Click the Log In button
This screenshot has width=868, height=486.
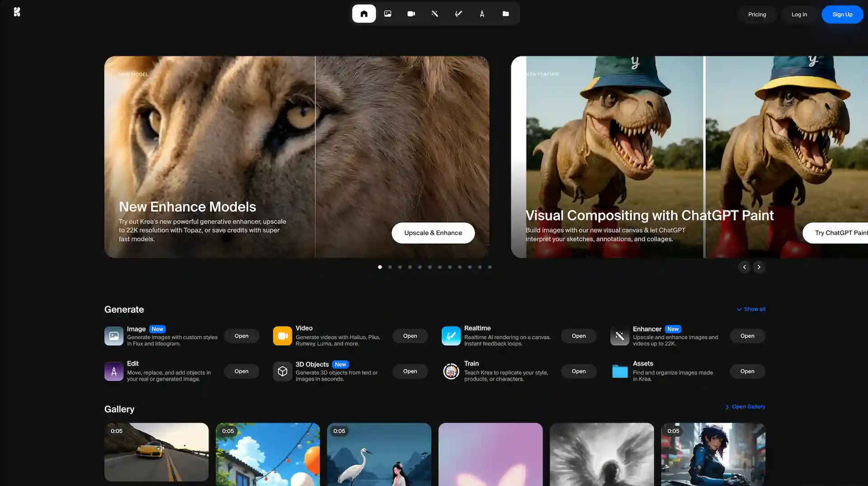point(799,14)
